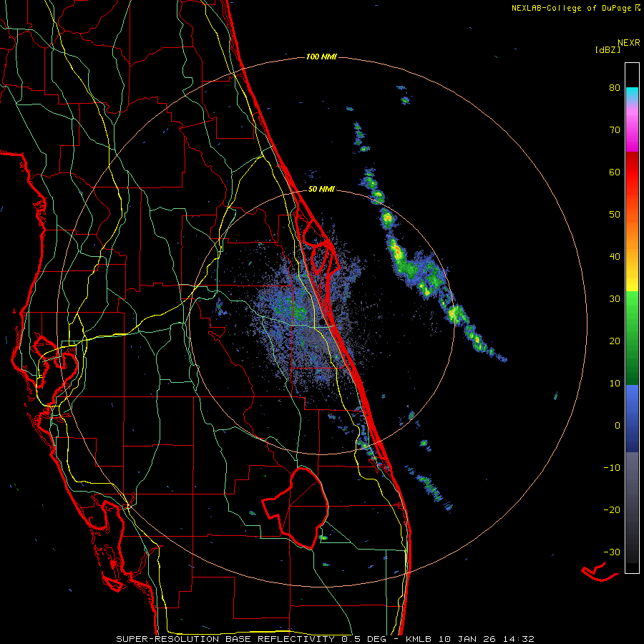This screenshot has width=644, height=644.
Task: Click the 30 dBZ scale value
Action: pyautogui.click(x=615, y=299)
